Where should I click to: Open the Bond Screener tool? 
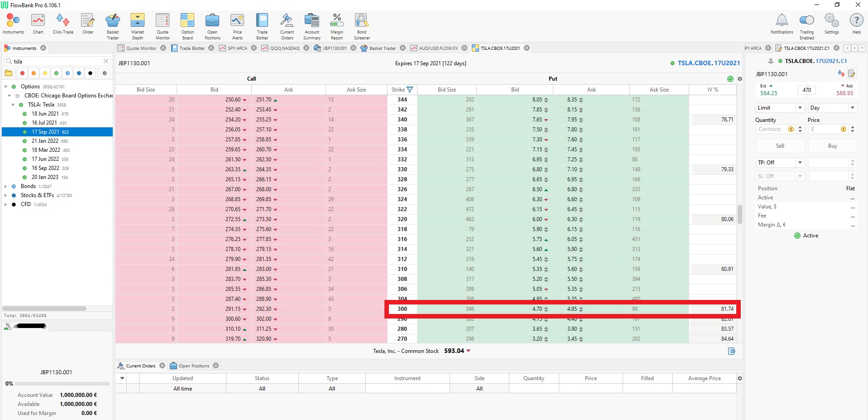(362, 27)
